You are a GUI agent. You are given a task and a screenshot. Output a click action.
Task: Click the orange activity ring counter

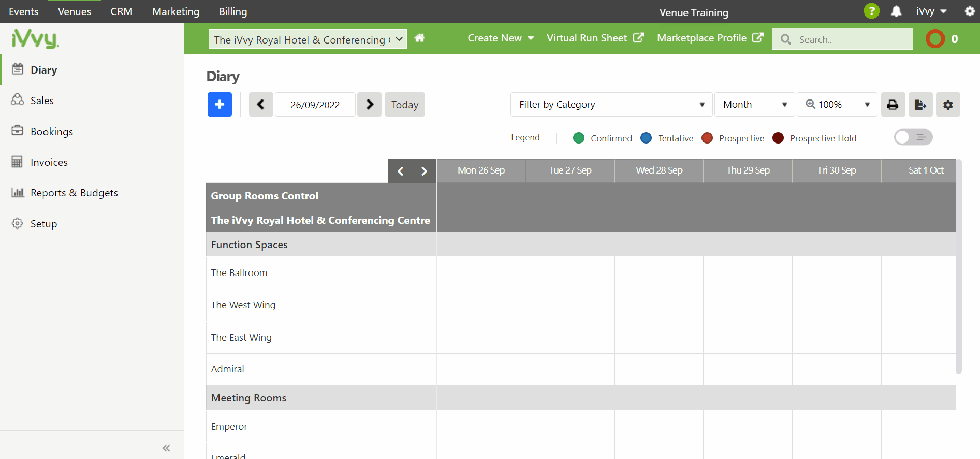click(x=935, y=39)
